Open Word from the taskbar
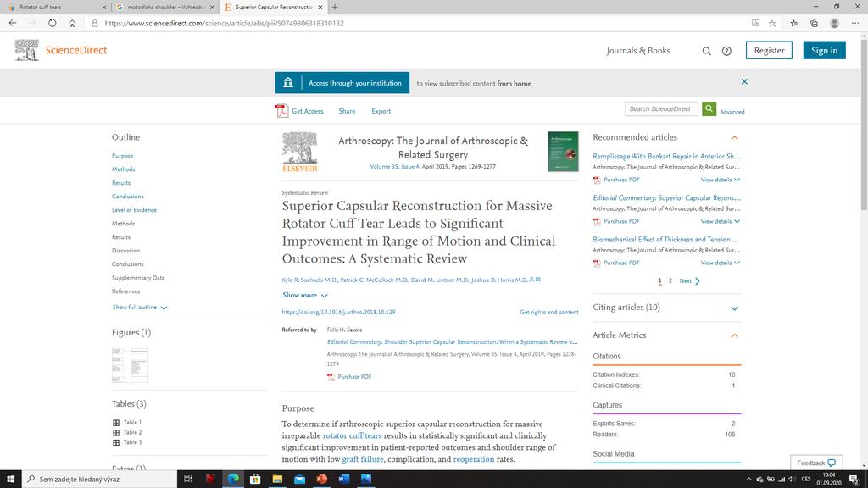The image size is (868, 488). pos(344,479)
